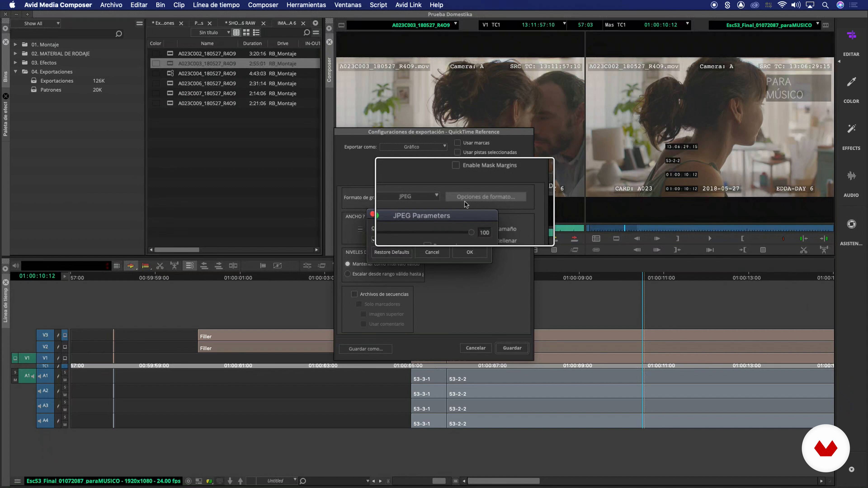The width and height of the screenshot is (868, 488).
Task: Click the Guardar como... button
Action: coord(366,349)
